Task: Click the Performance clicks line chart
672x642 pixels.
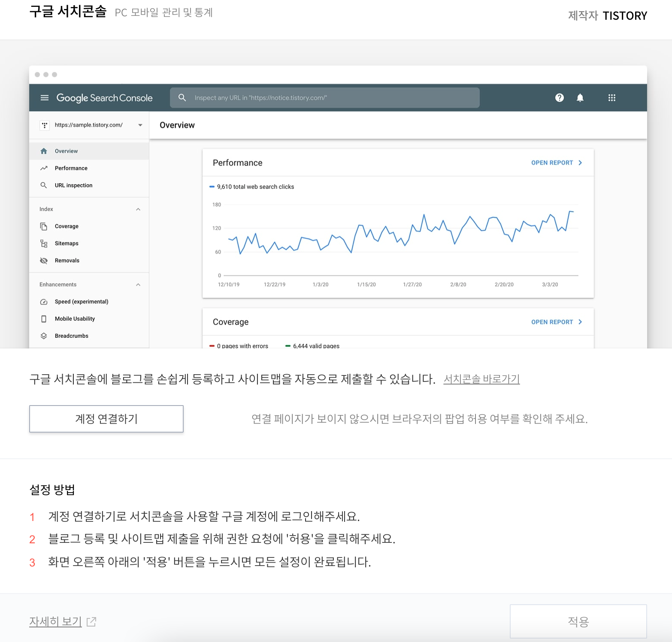Action: 401,232
